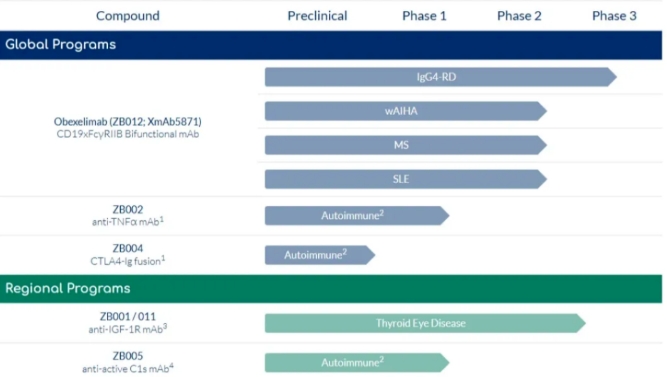Select the ZB005 Autoimmune green bar
Image resolution: width=667 pixels, height=377 pixels.
(x=357, y=363)
